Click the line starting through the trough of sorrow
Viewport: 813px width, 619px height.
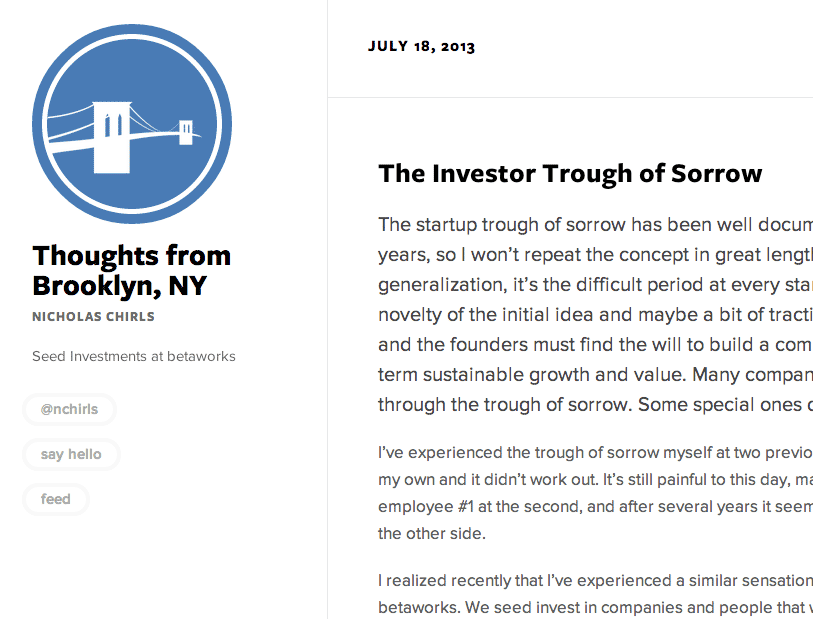[595, 404]
